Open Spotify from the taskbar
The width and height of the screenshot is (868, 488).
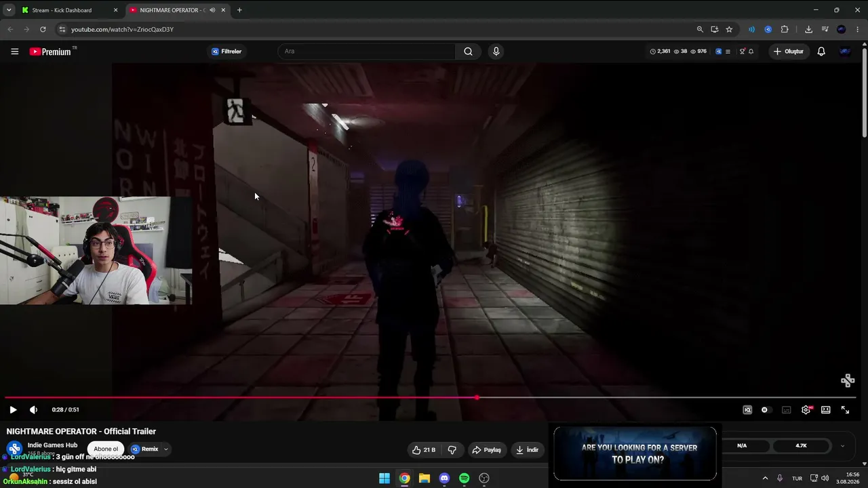tap(464, 479)
